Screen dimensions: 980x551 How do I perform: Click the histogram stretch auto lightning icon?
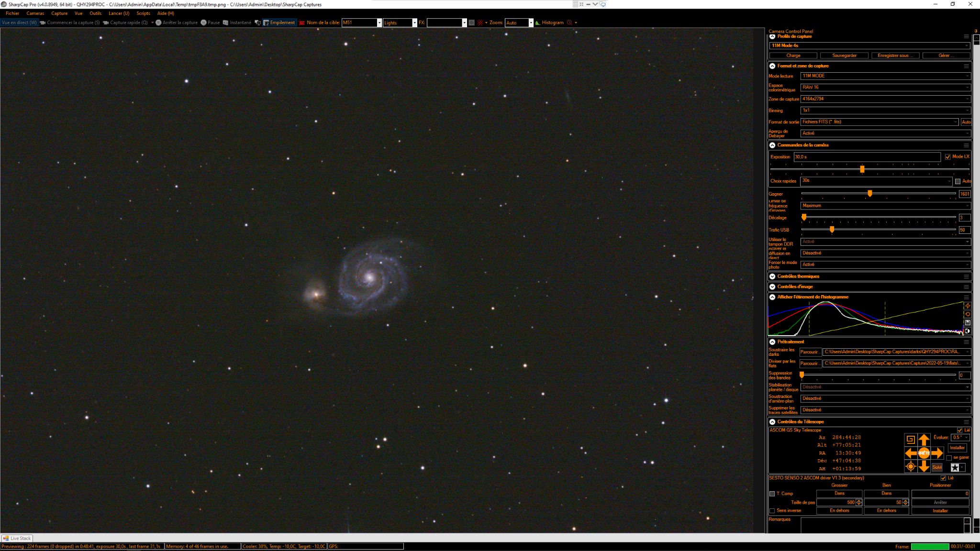click(x=967, y=306)
